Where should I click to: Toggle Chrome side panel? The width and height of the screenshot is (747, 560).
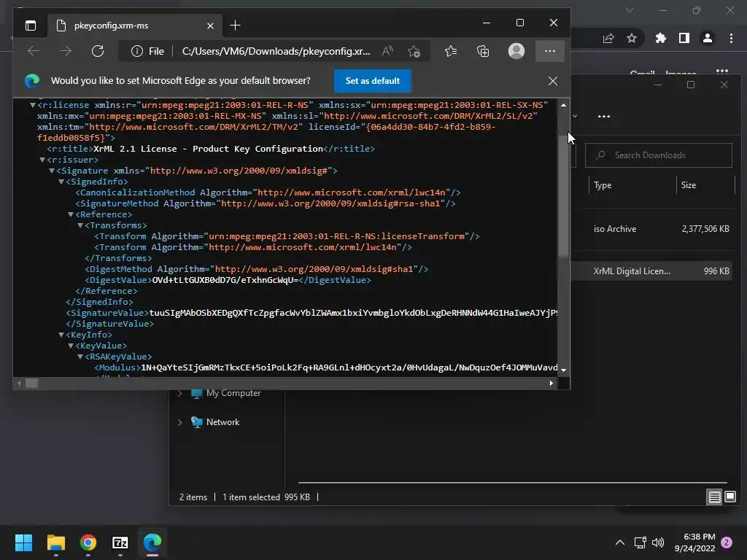(684, 39)
